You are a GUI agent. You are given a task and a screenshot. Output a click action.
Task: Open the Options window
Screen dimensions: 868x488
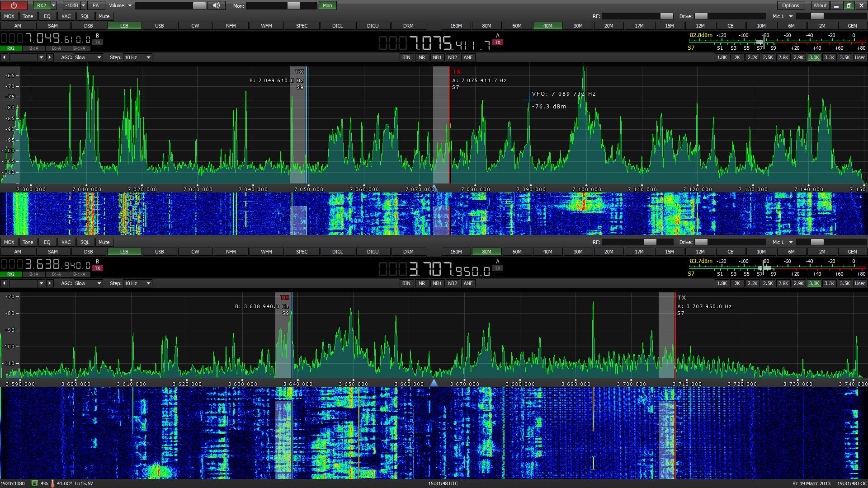click(790, 5)
